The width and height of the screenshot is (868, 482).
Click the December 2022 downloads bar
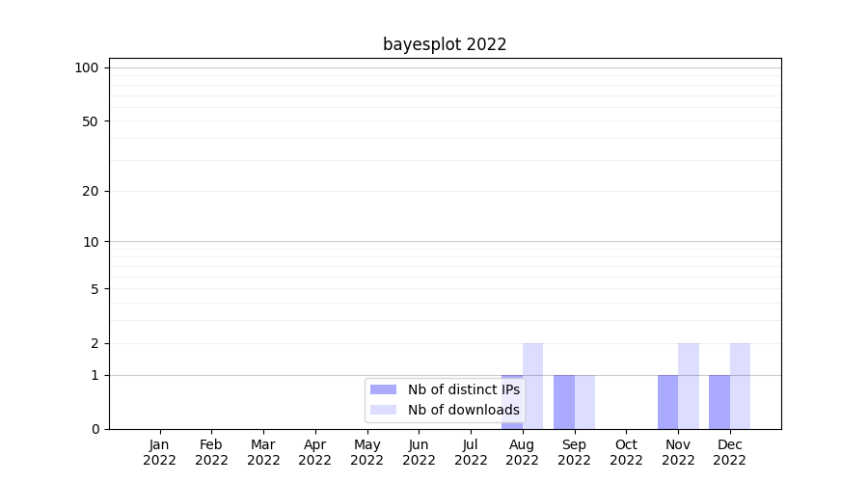(741, 386)
